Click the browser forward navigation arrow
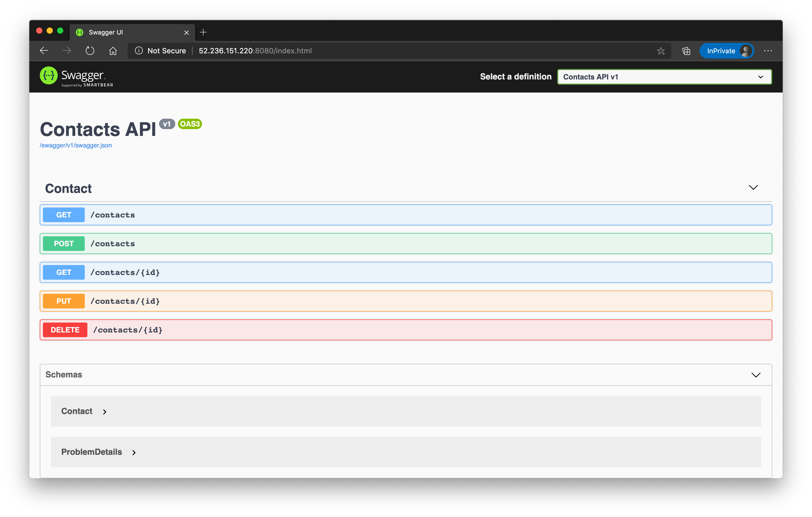Screen dimensions: 812x517 (x=66, y=50)
